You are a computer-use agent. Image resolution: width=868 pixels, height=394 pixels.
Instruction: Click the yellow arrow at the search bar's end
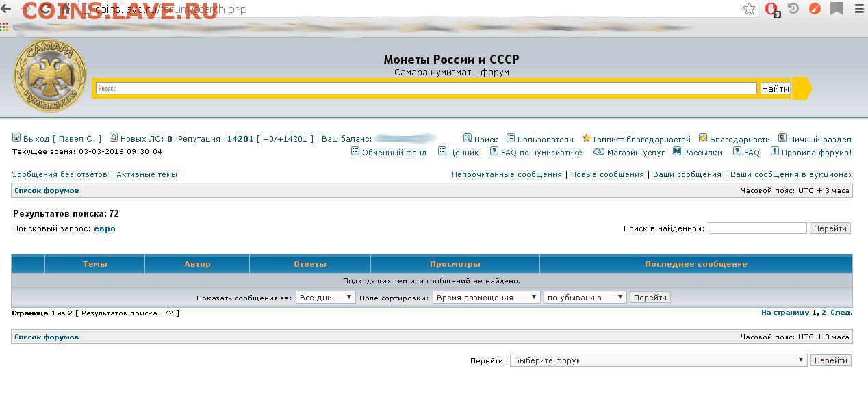tap(802, 88)
